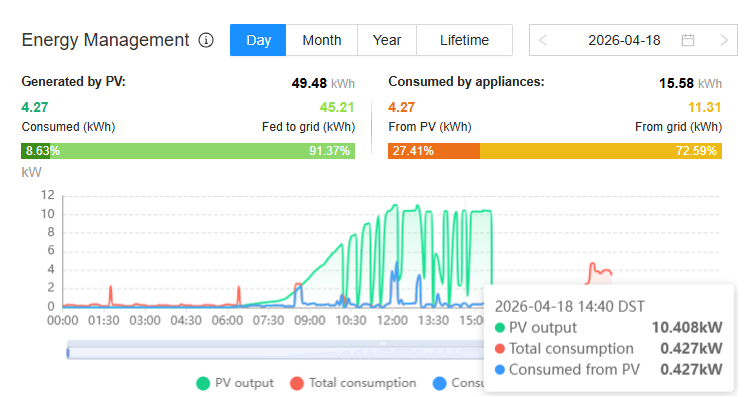Click the 72.59% from-grid yellow segment
Viewport: 752px width, 397px height.
coord(601,151)
